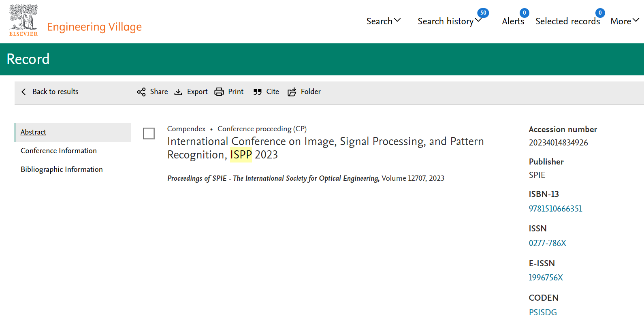
Task: Open the Alerts page
Action: tap(513, 21)
